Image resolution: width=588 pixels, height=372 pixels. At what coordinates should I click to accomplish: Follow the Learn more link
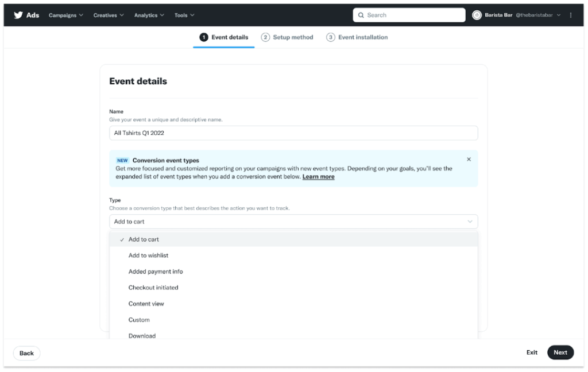(318, 177)
